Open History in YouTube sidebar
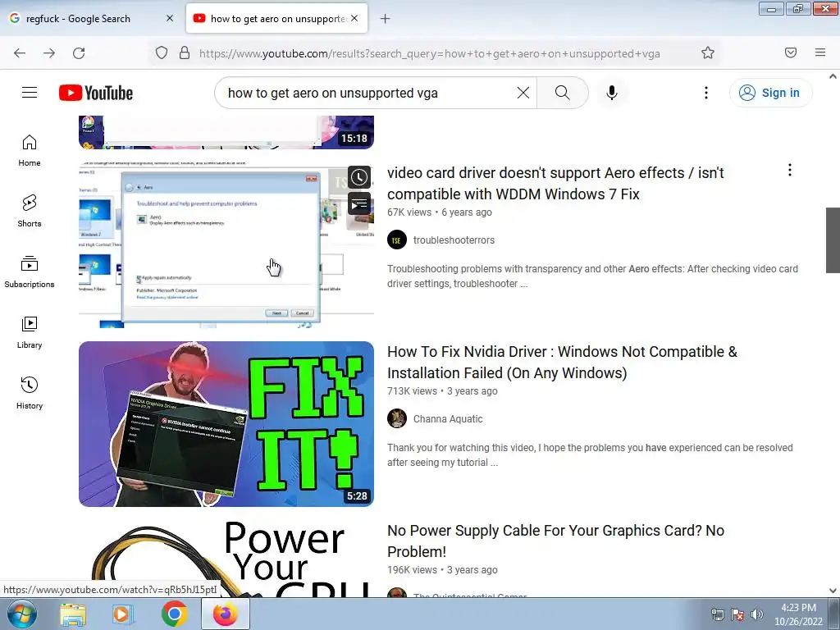The width and height of the screenshot is (840, 630). [30, 393]
